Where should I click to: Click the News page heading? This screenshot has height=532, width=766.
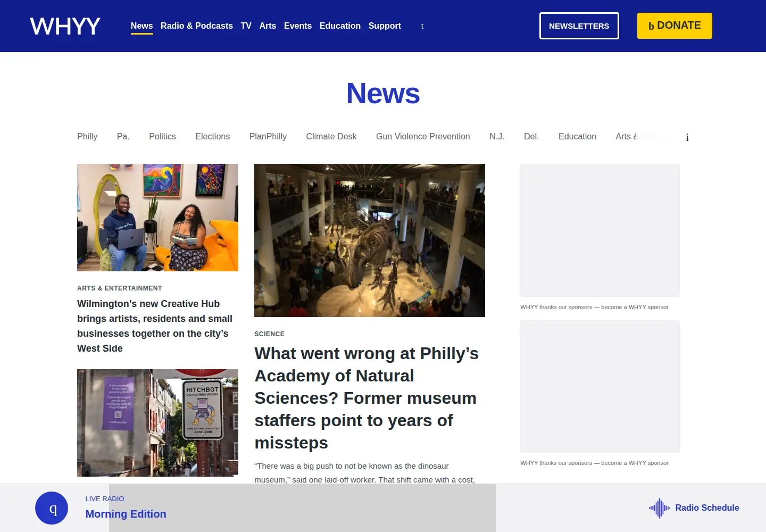[x=383, y=94]
